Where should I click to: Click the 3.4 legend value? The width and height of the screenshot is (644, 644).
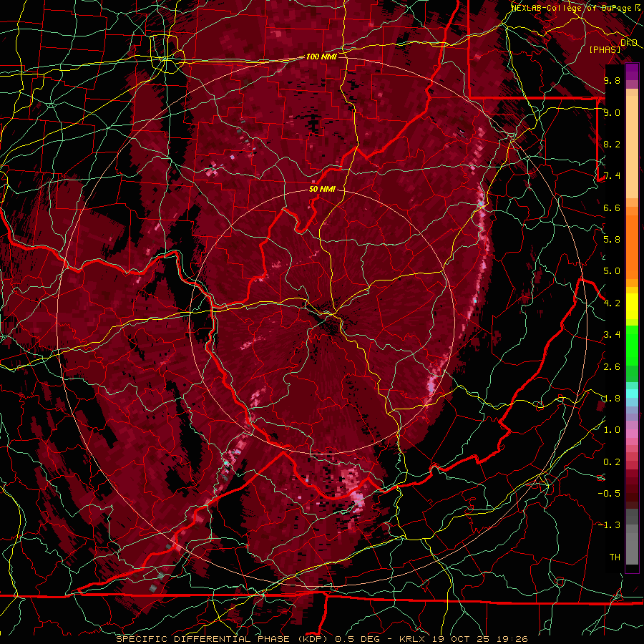click(x=612, y=335)
